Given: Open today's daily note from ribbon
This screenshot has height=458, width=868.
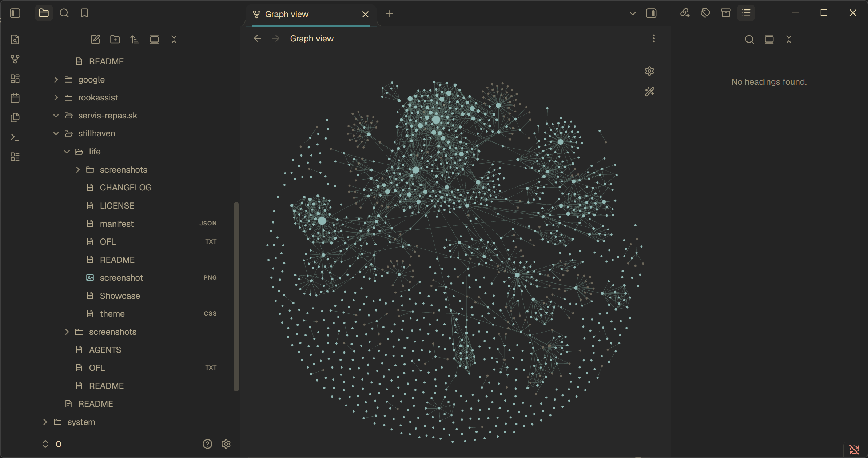Looking at the screenshot, I should point(15,98).
